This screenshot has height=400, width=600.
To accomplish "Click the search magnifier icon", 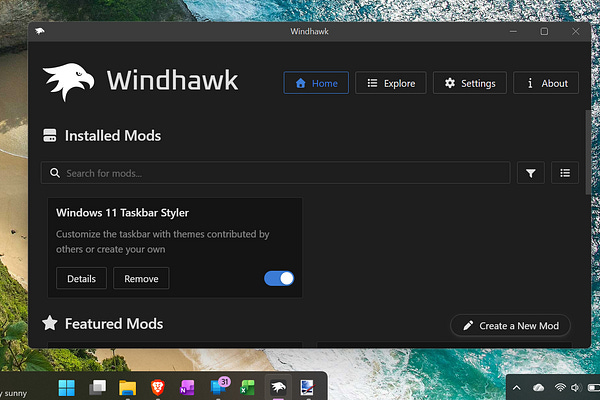I will (55, 173).
